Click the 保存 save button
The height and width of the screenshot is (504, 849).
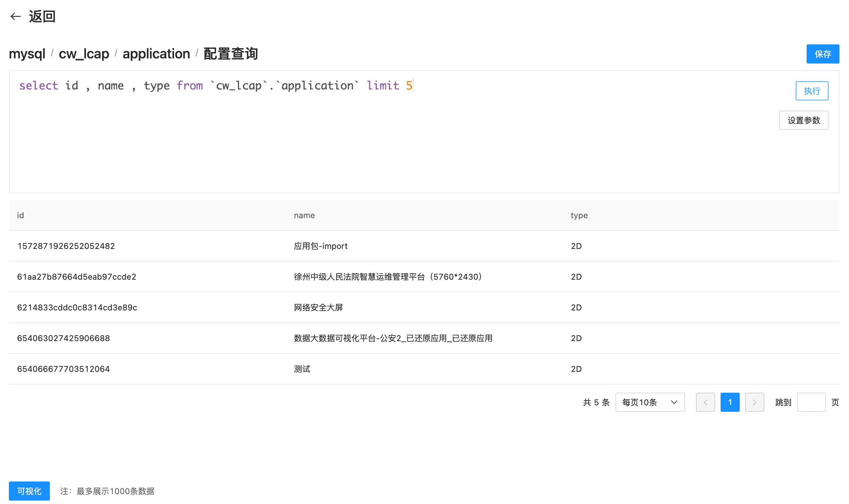(x=822, y=54)
